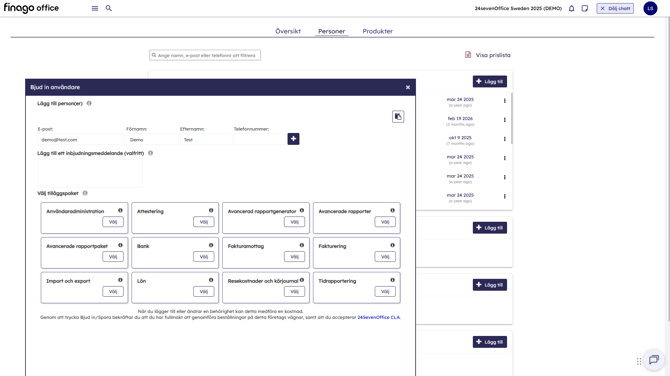Show info icon on Fakturering card
Viewport: 670px width, 376px height.
point(392,245)
